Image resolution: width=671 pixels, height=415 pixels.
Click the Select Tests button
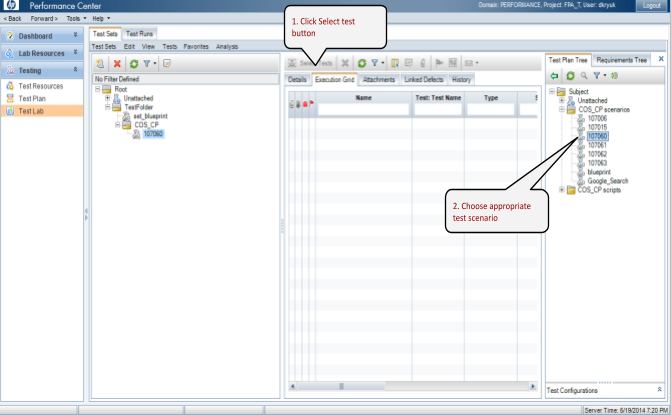tap(310, 63)
